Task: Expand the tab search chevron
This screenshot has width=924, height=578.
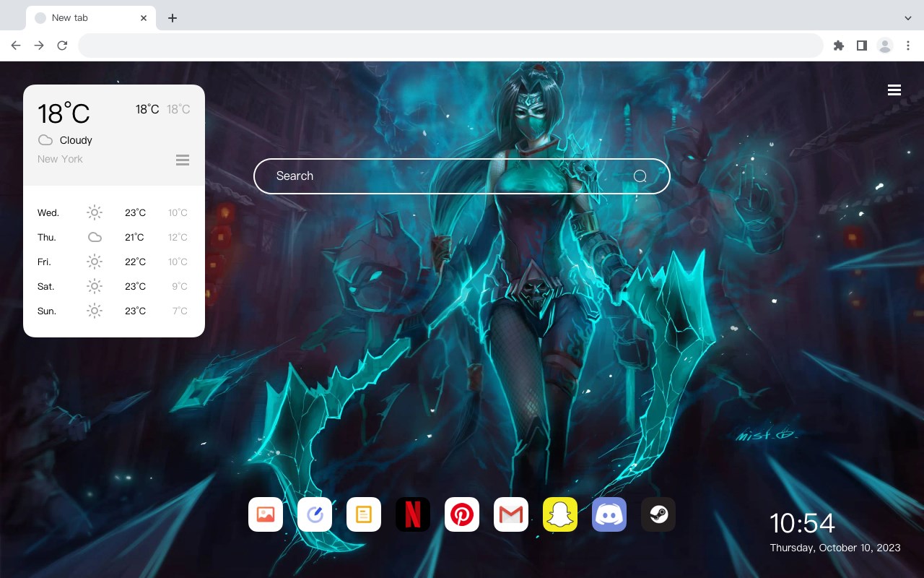Action: [908, 17]
